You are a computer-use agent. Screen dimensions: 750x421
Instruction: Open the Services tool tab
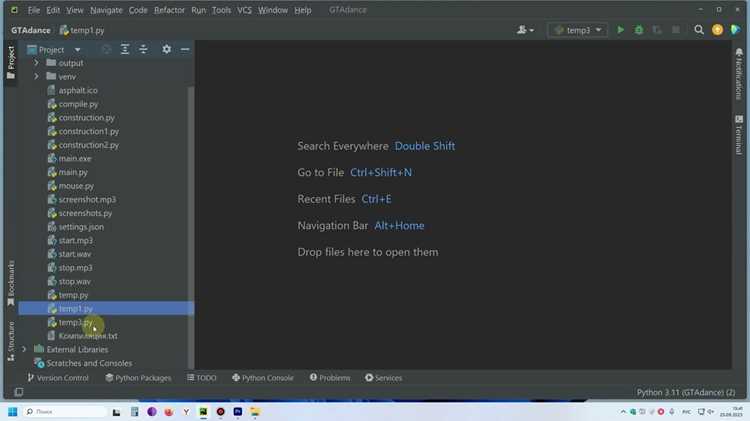383,377
